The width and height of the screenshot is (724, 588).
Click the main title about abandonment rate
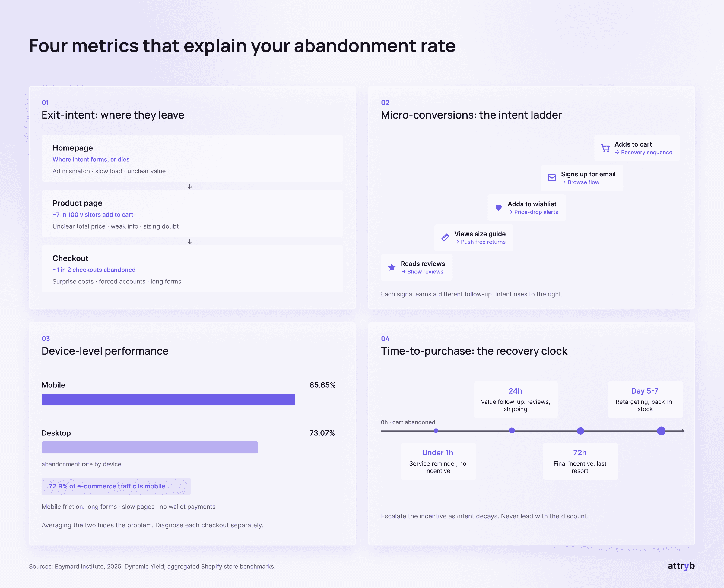(242, 46)
